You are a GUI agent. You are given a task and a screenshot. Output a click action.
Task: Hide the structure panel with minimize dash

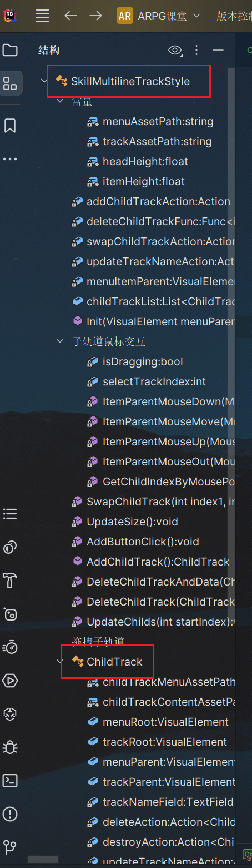click(218, 51)
